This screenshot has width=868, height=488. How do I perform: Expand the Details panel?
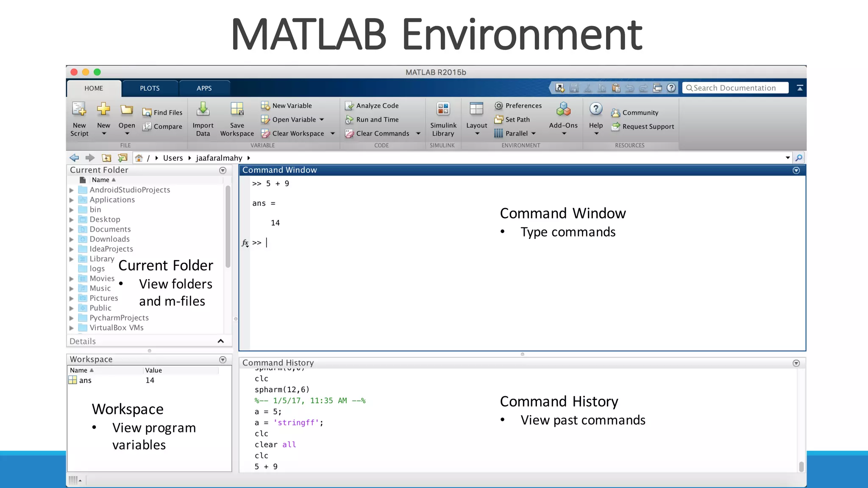221,341
